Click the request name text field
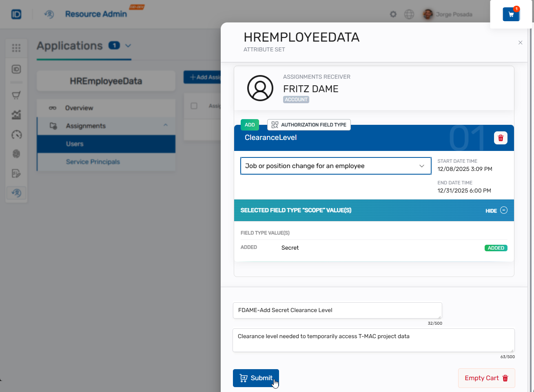Viewport: 534px width, 392px height. (x=337, y=310)
